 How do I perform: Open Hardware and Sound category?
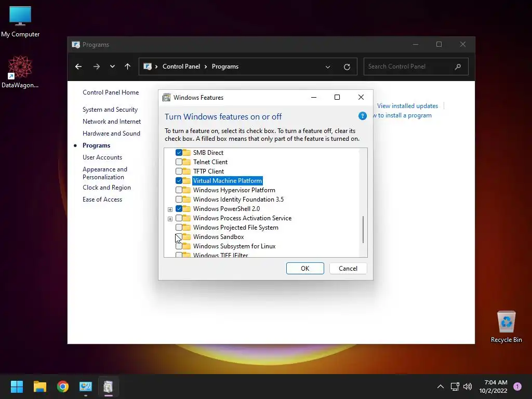[111, 134]
